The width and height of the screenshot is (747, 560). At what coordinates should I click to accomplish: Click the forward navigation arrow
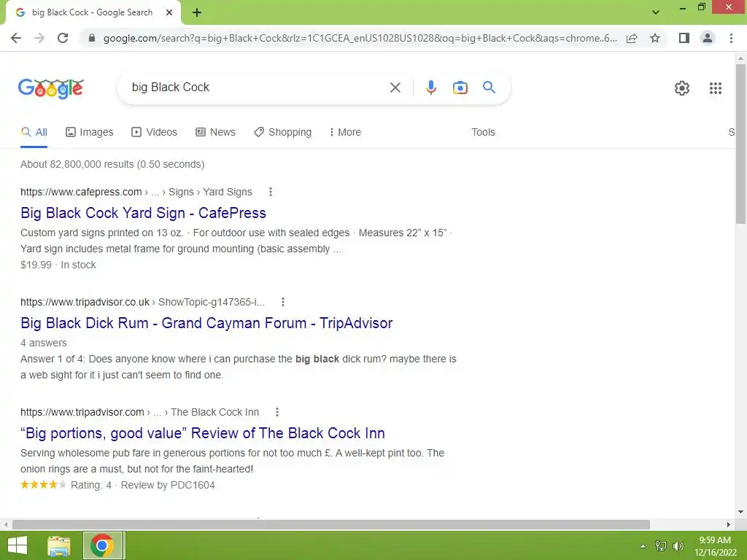pyautogui.click(x=39, y=38)
